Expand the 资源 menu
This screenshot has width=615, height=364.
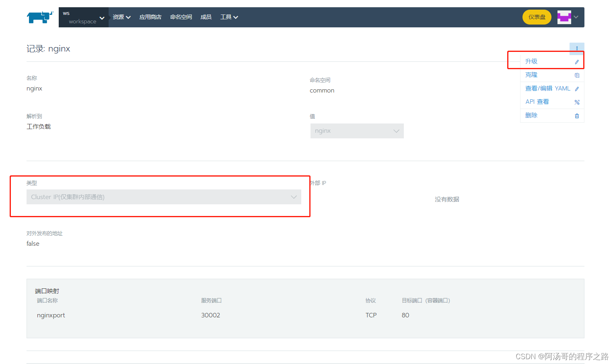(x=121, y=17)
